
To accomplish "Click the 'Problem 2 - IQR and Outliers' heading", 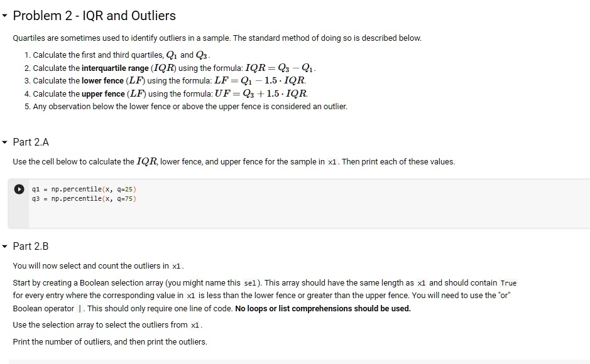I will coord(94,16).
